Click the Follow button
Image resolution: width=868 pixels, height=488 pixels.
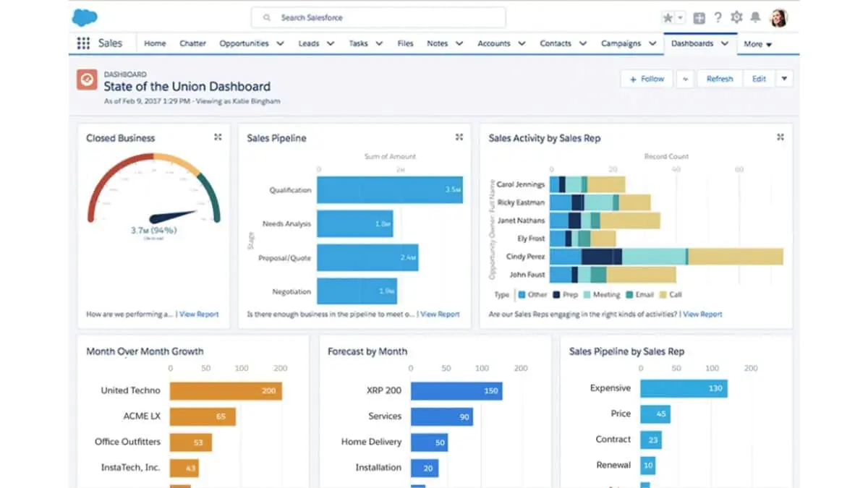[x=647, y=79]
